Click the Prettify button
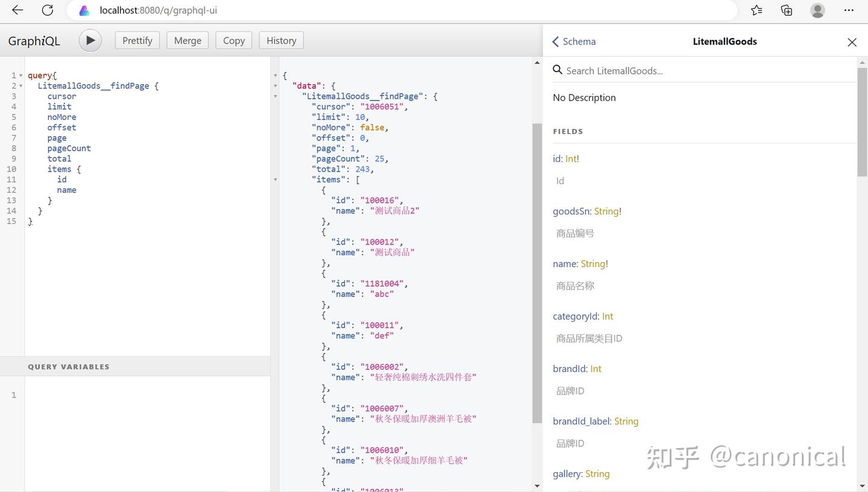Image resolution: width=868 pixels, height=492 pixels. (x=137, y=40)
